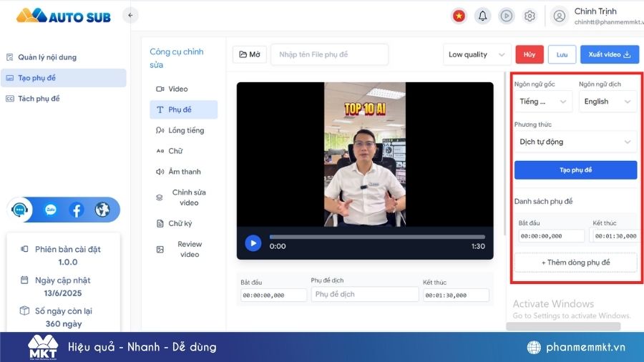Play the video preview

click(x=253, y=243)
